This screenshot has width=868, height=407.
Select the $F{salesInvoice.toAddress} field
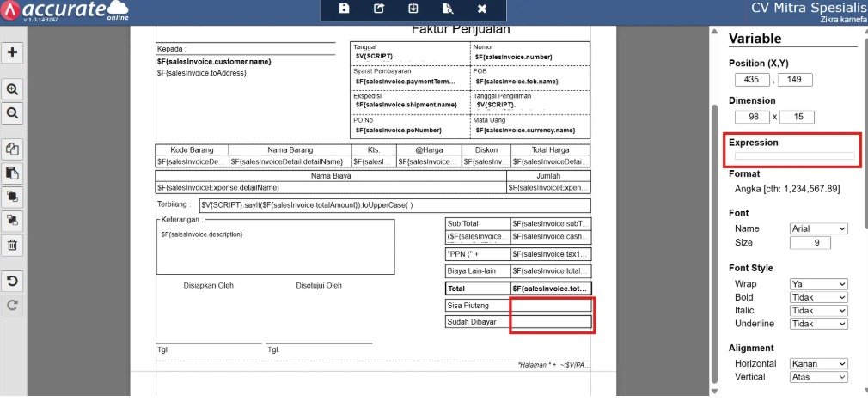(201, 73)
